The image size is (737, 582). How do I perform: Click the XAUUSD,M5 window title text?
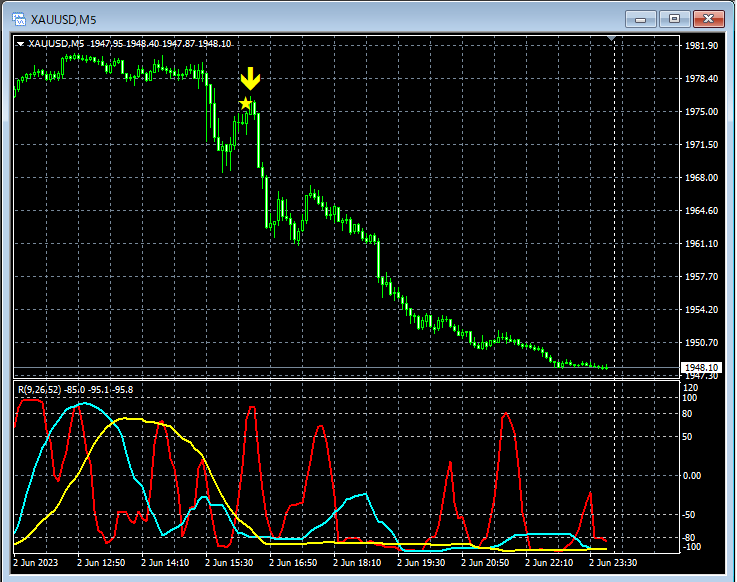click(61, 18)
